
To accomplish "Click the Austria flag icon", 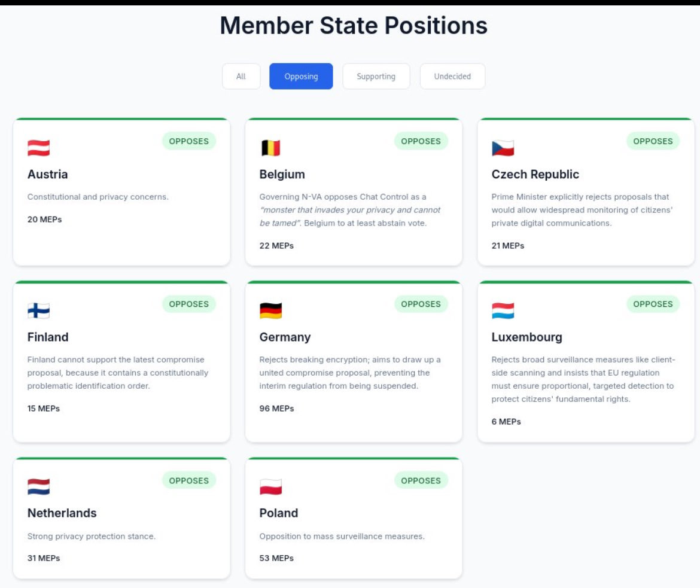I will coord(38,148).
